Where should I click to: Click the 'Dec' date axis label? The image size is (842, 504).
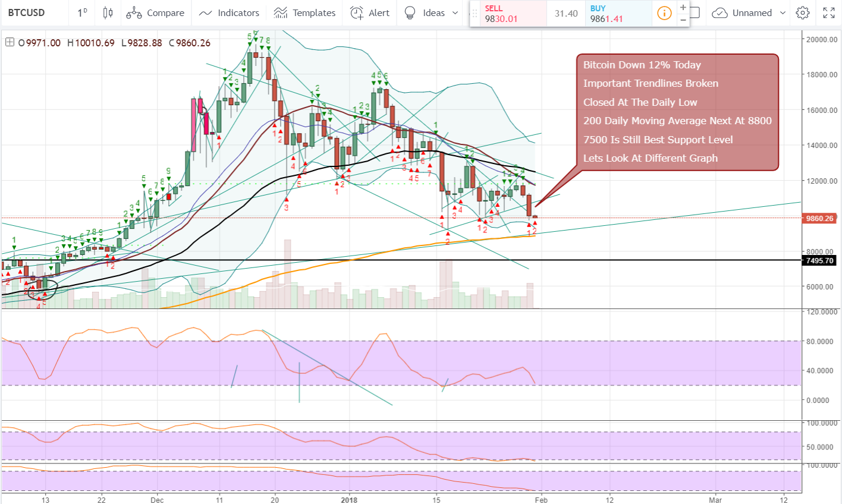(x=158, y=500)
